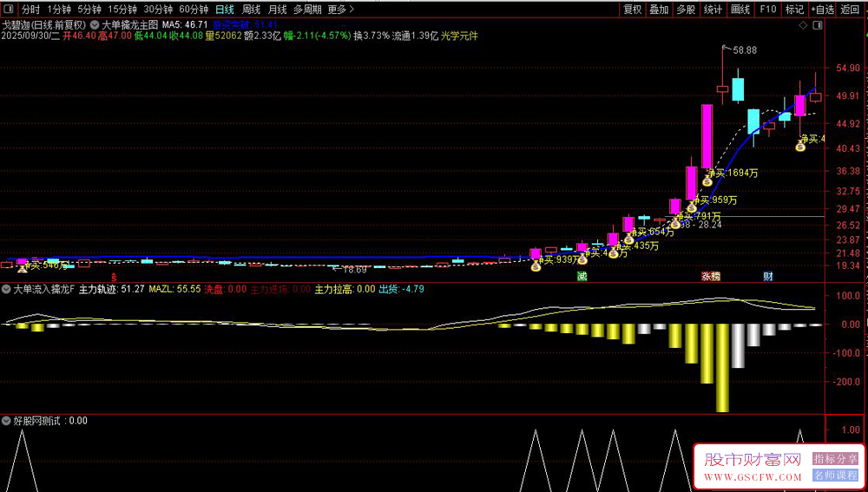Click the 画线 drawing tool button
868x492 pixels.
[740, 10]
